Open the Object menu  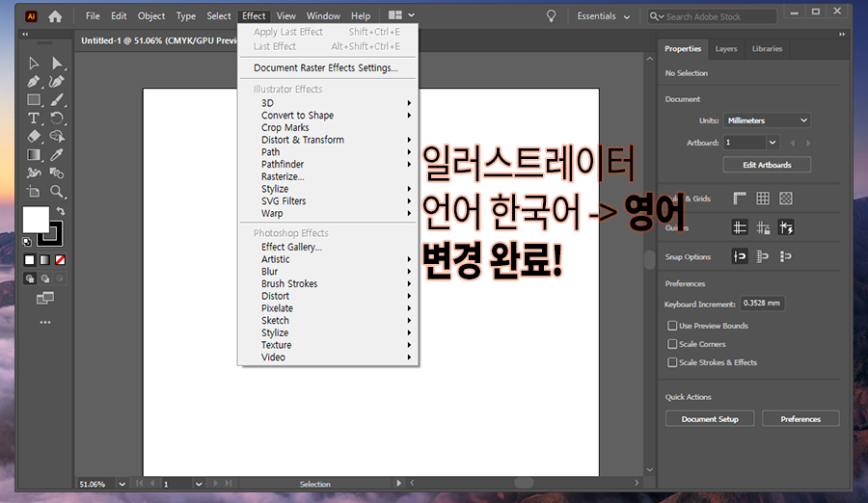pyautogui.click(x=151, y=16)
